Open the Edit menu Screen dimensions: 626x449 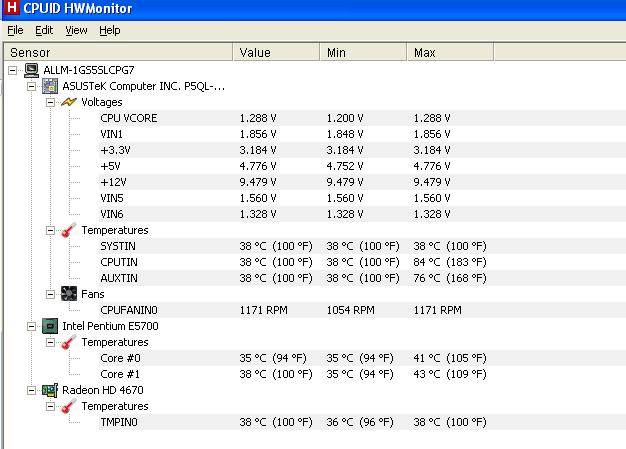tap(44, 30)
